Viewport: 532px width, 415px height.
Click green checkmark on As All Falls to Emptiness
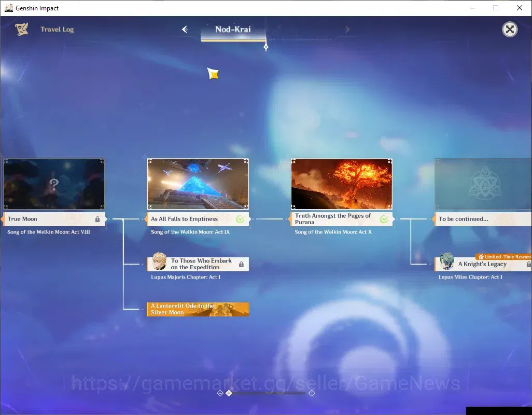(x=241, y=219)
